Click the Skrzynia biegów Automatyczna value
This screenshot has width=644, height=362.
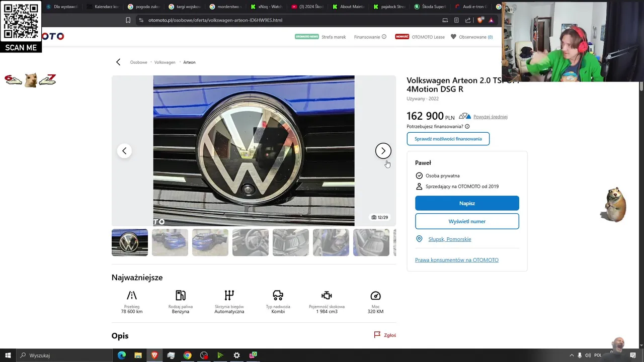(x=229, y=312)
